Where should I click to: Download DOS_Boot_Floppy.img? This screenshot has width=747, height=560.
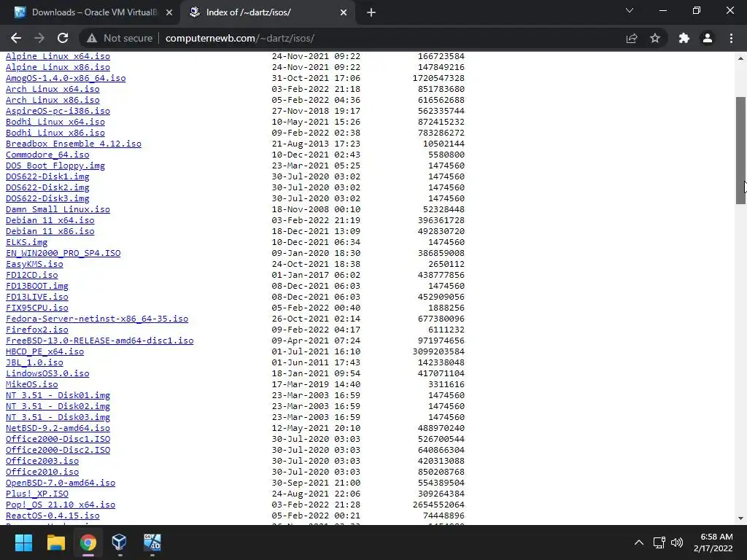click(x=55, y=166)
